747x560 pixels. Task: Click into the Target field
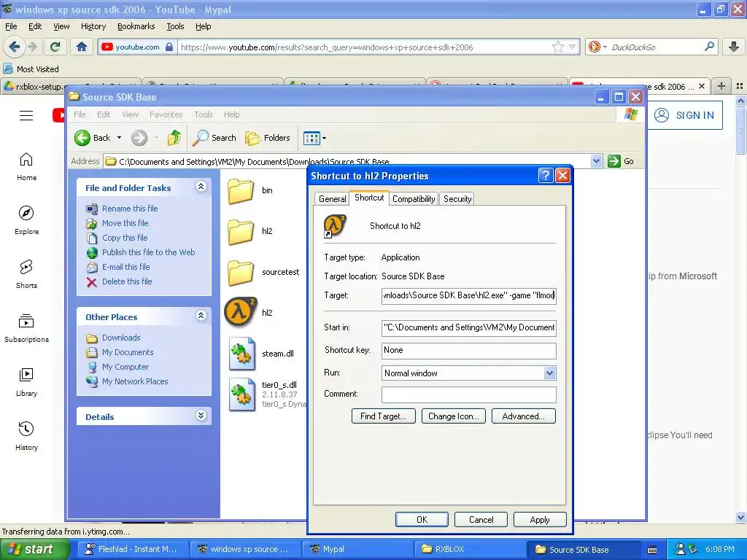click(x=468, y=295)
